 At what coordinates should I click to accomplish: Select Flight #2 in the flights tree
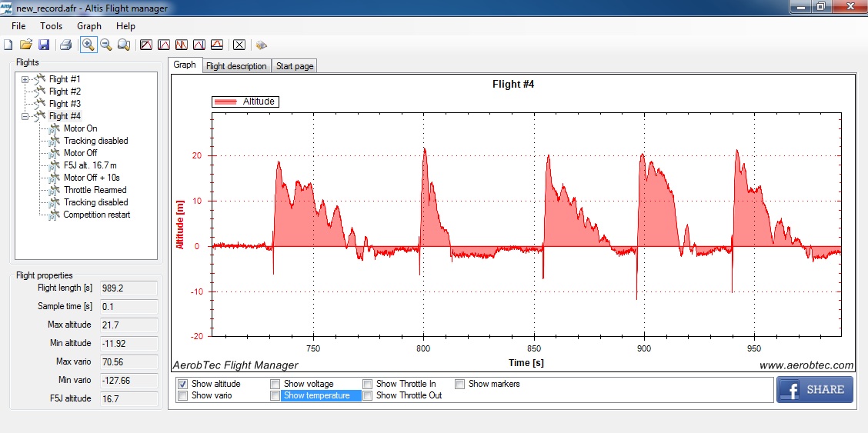pos(65,92)
